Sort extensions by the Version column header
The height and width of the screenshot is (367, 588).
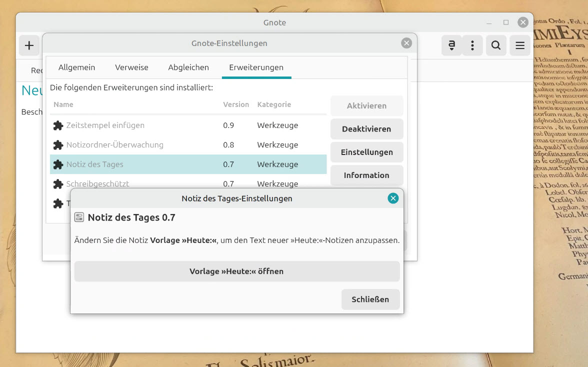pyautogui.click(x=236, y=104)
